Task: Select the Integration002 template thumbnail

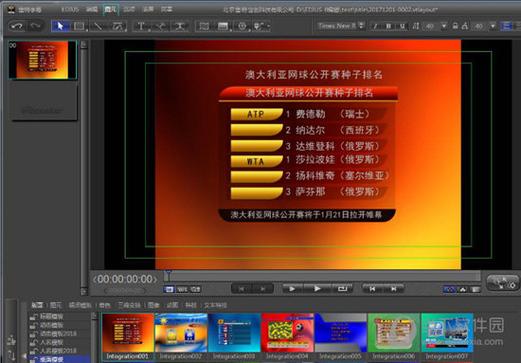Action: point(181,337)
